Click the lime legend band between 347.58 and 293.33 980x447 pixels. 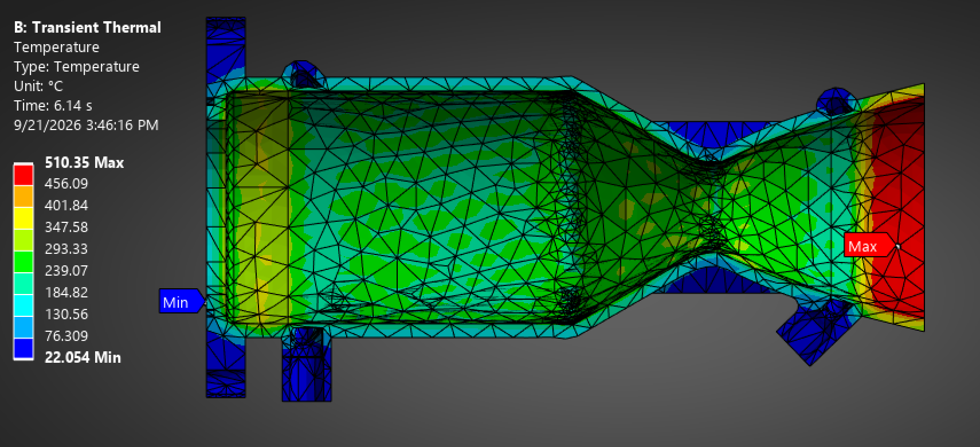(x=23, y=240)
